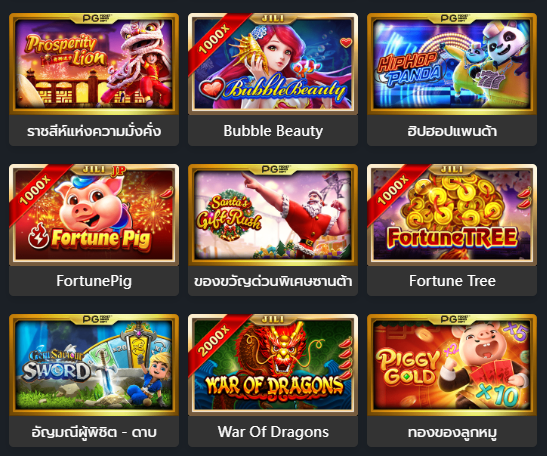Click the อัญมณีผู้พิชิต - ดาบ title label
This screenshot has width=547, height=456.
pos(94,432)
